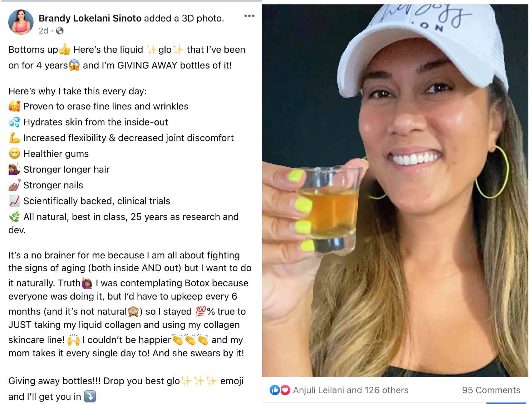Click the shocked face emoji after 4 years
The width and height of the screenshot is (532, 404).
[x=74, y=65]
